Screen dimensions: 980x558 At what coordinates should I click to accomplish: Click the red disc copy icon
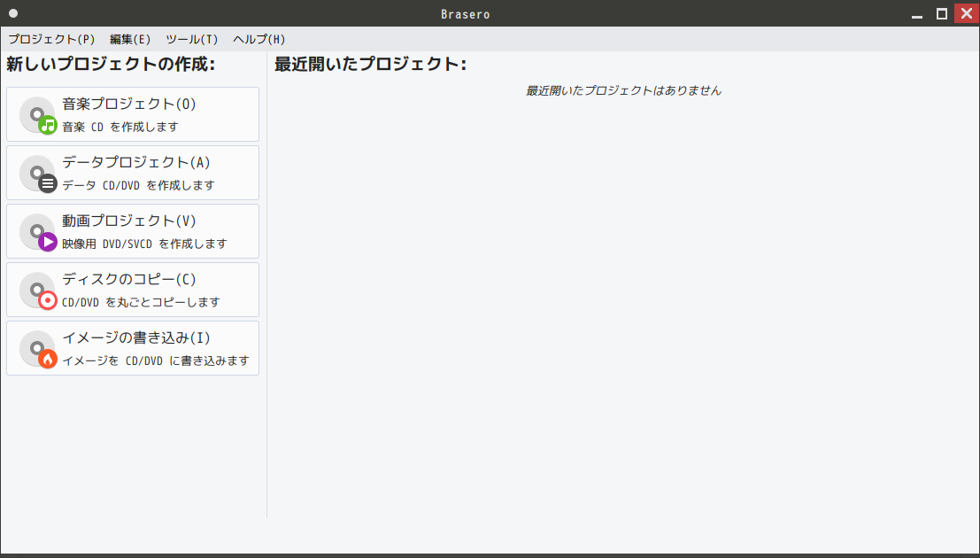pyautogui.click(x=38, y=291)
